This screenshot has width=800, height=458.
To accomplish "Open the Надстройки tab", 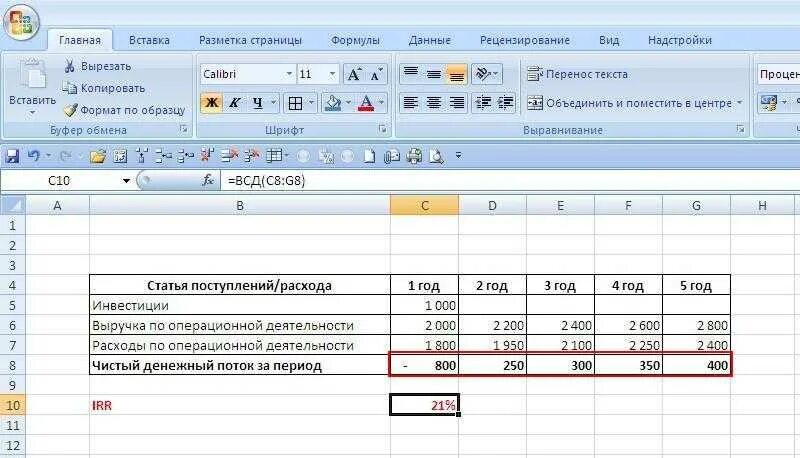I will click(680, 40).
